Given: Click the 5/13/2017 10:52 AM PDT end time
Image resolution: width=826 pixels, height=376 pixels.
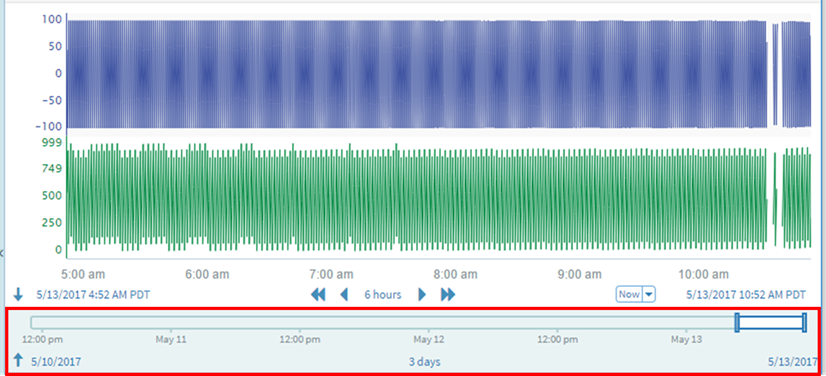Looking at the screenshot, I should click(x=746, y=294).
